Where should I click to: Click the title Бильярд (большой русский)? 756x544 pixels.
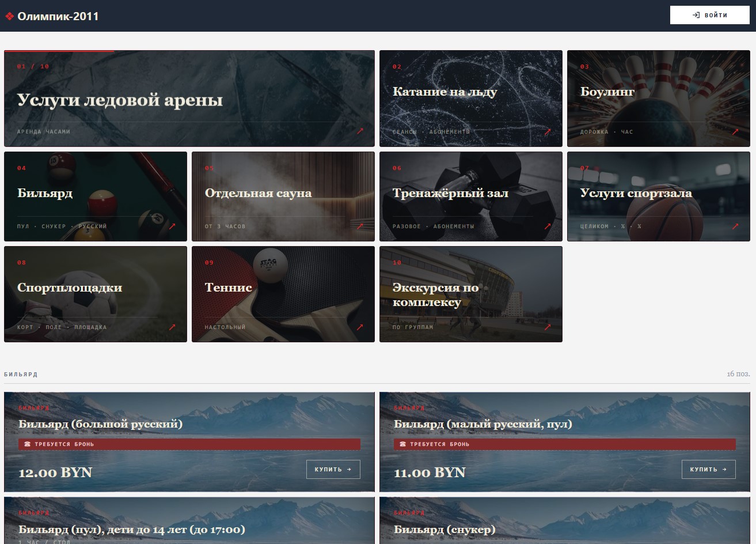click(100, 424)
